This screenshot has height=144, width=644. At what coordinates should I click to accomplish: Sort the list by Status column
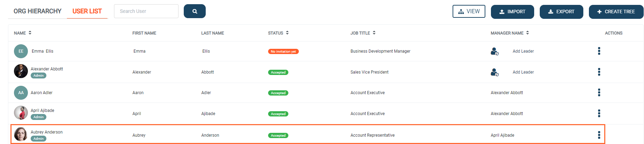(287, 33)
